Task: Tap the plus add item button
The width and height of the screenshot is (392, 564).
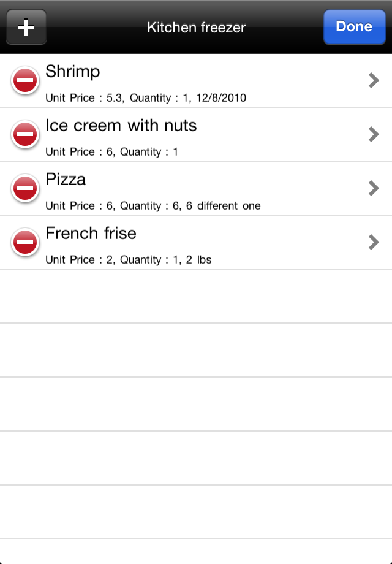Action: pyautogui.click(x=26, y=28)
